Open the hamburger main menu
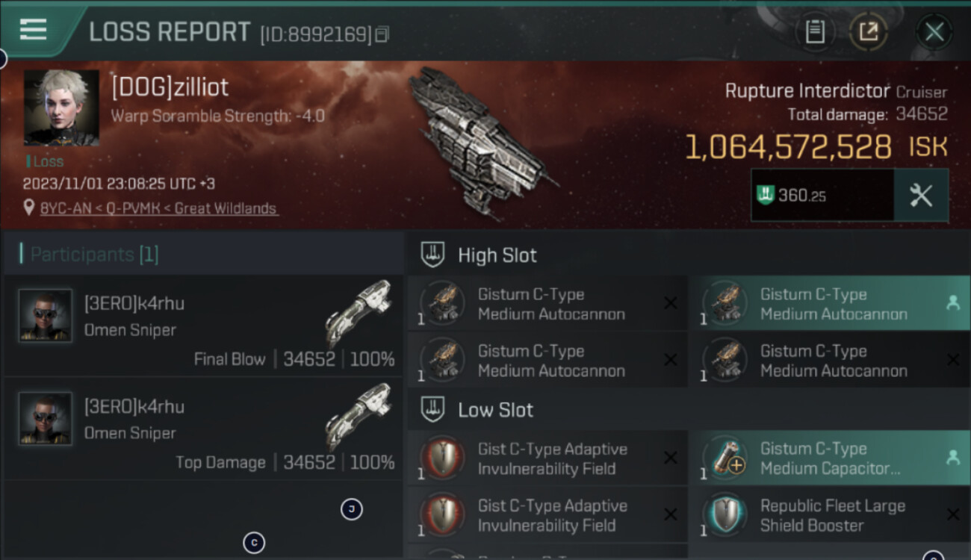 pyautogui.click(x=34, y=30)
